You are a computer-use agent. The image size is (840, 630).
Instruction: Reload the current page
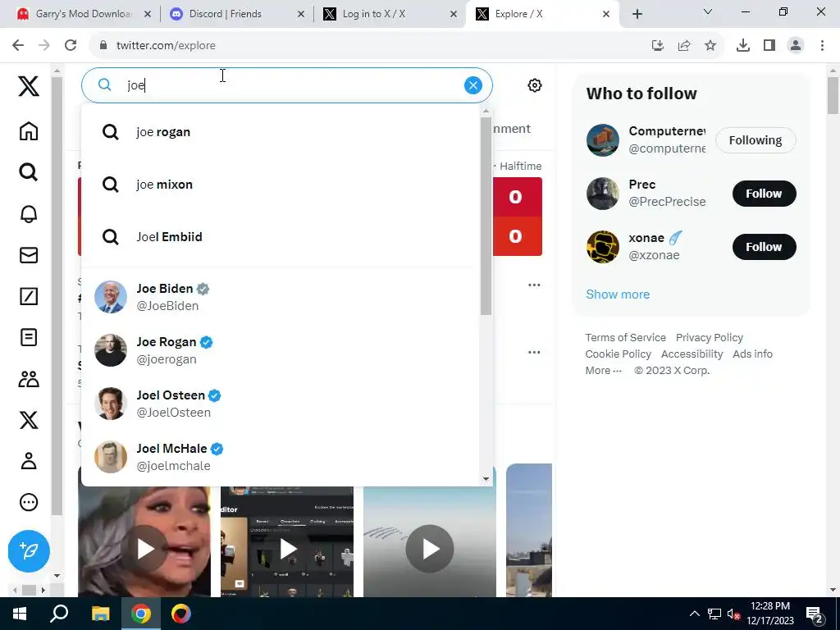[x=71, y=46]
